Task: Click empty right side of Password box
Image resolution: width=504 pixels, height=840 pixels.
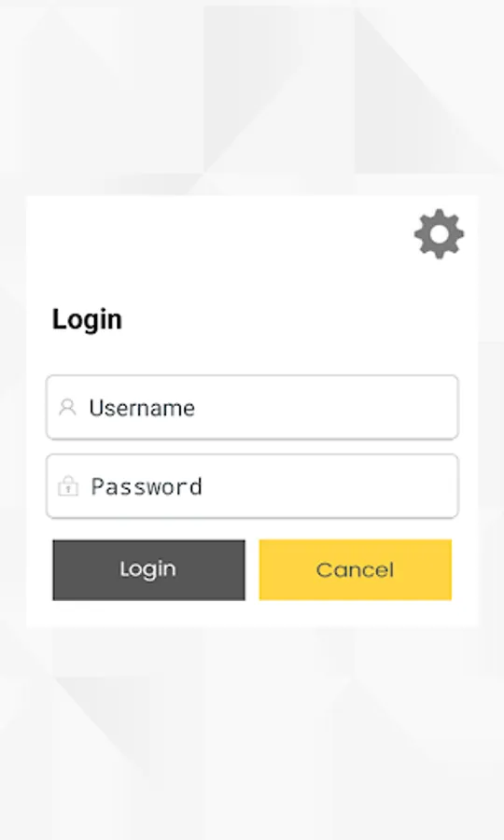Action: click(x=348, y=486)
